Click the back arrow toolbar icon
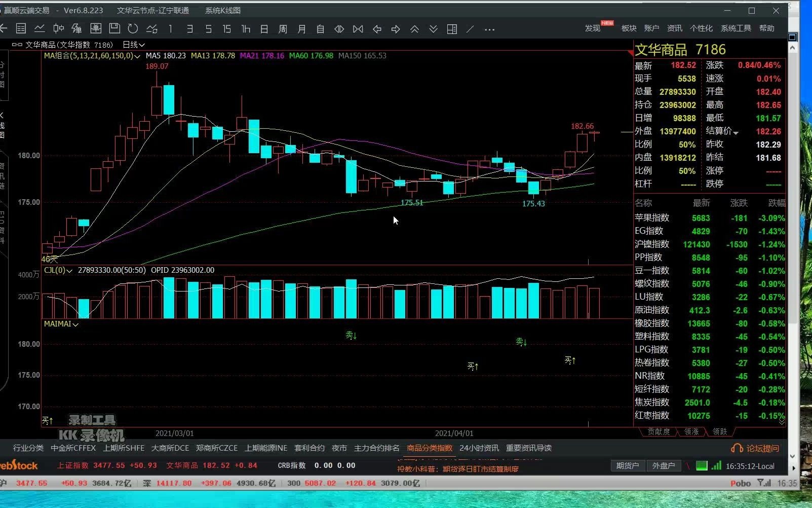 point(3,29)
